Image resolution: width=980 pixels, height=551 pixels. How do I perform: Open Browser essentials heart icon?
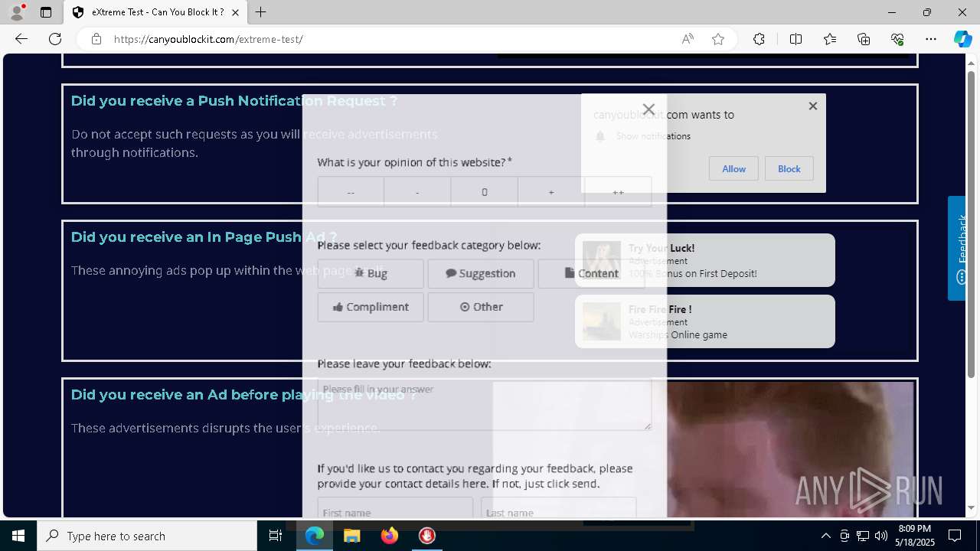click(897, 39)
